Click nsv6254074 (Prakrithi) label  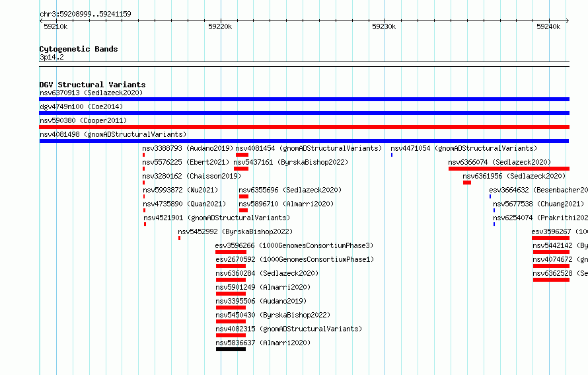pyautogui.click(x=540, y=218)
